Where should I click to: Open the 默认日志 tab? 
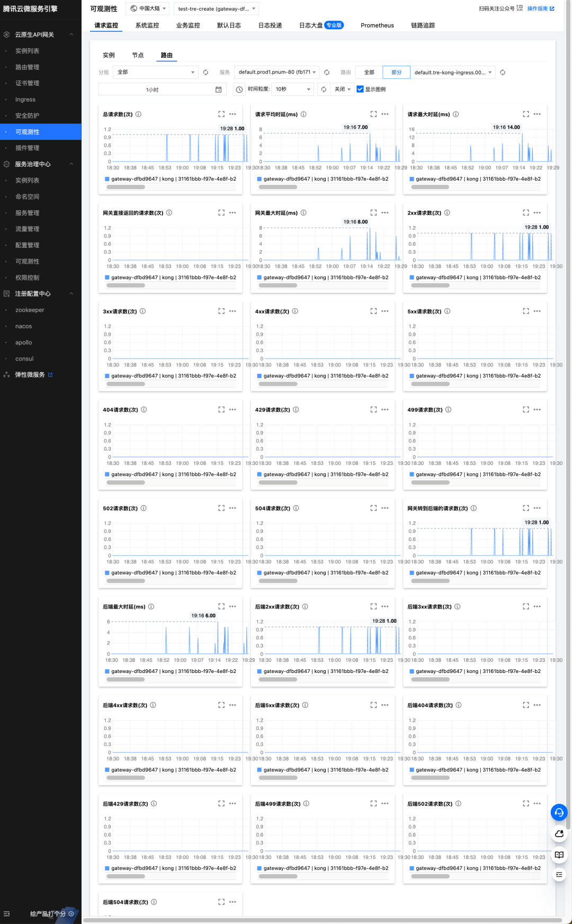tap(229, 25)
